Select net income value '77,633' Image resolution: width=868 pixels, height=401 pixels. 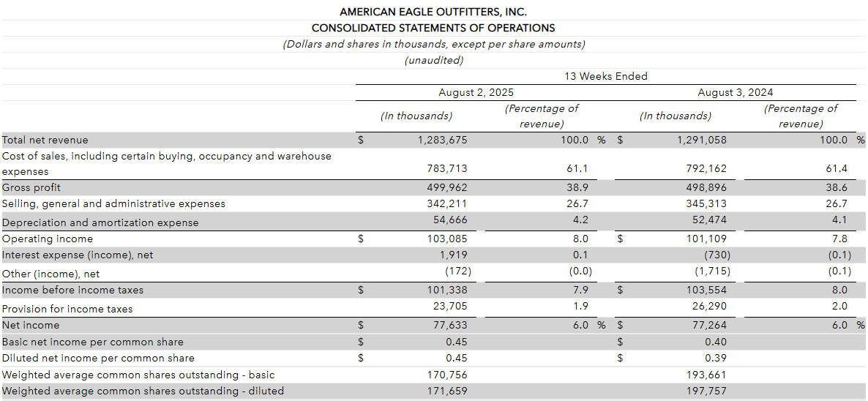click(x=450, y=325)
